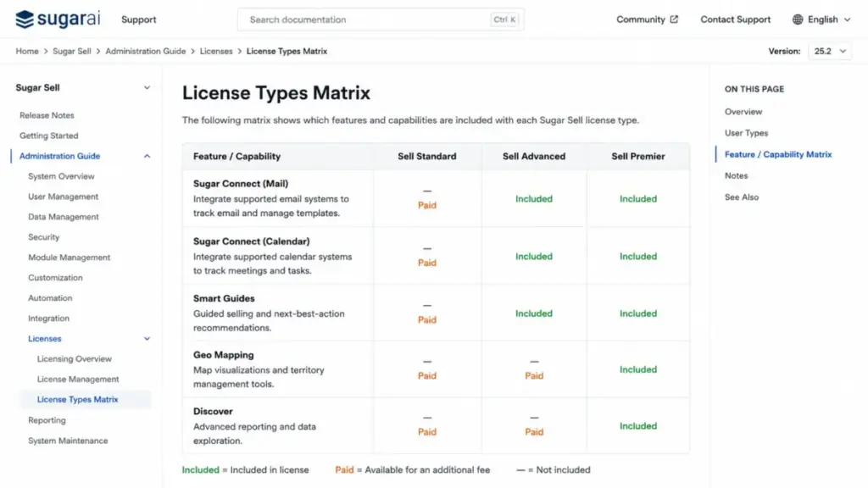This screenshot has width=868, height=488.
Task: Jump to User Types section
Action: click(746, 133)
